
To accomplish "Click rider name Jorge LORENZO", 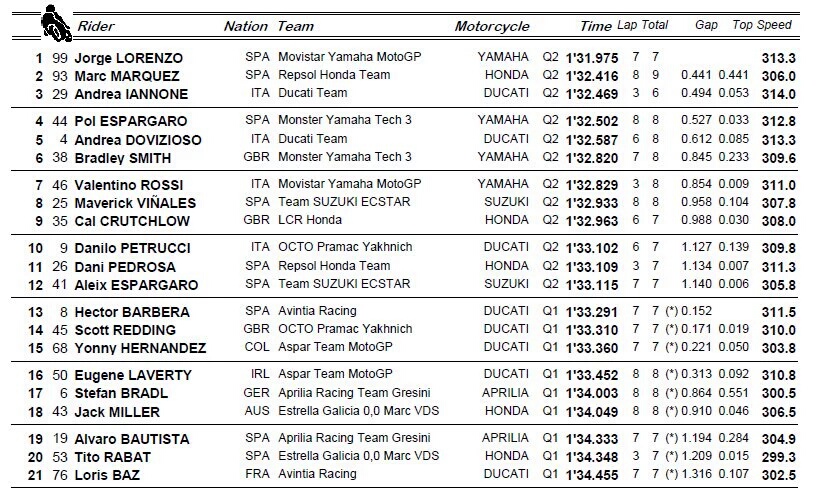I will click(125, 58).
